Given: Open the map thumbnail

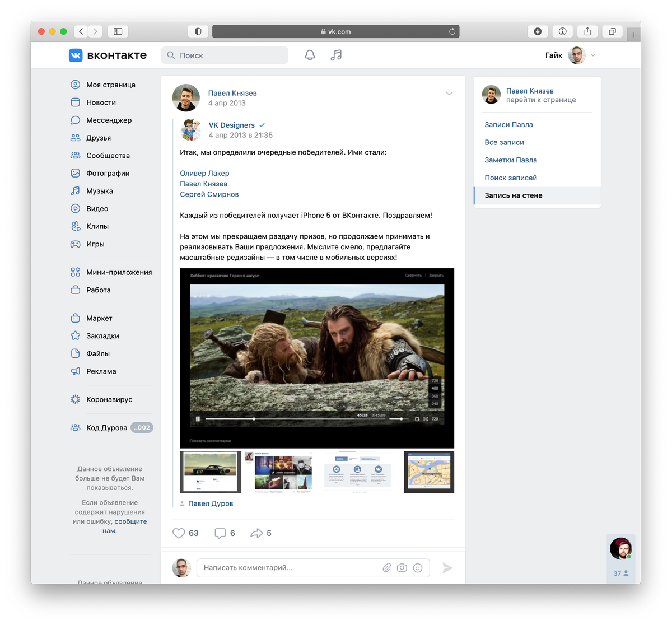Looking at the screenshot, I should (x=429, y=472).
